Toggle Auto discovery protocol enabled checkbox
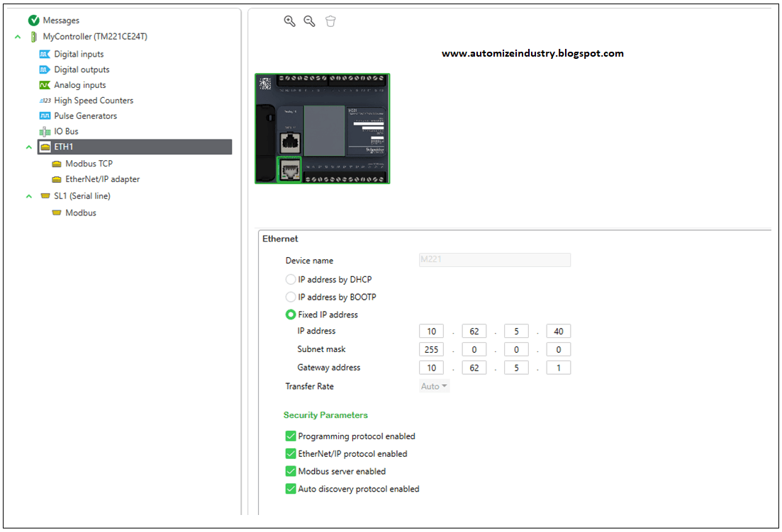 (290, 489)
